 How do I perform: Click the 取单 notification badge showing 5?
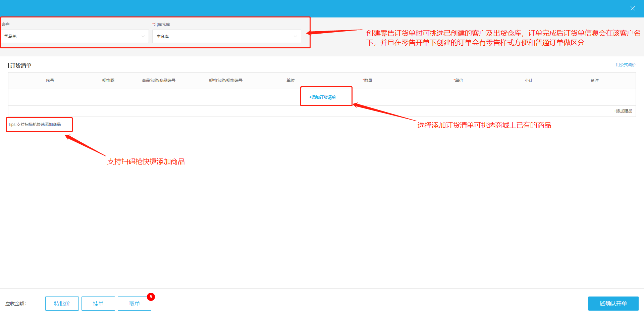click(x=151, y=297)
